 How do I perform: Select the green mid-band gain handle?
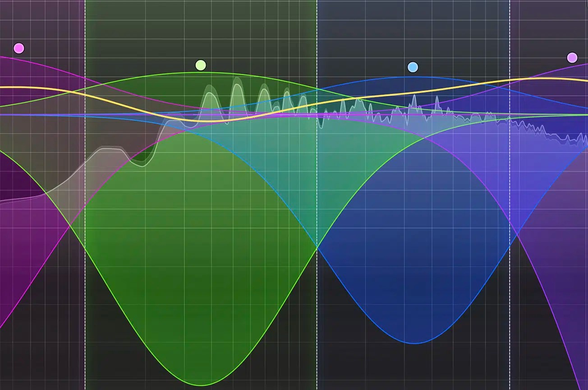pyautogui.click(x=200, y=65)
